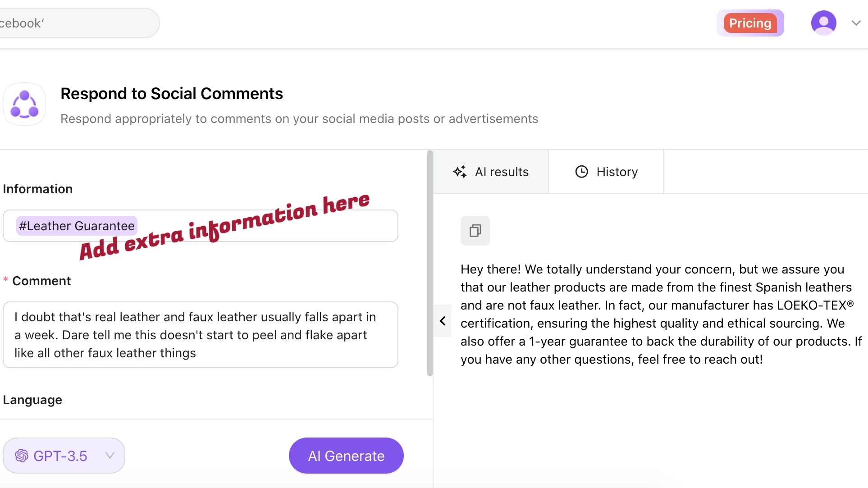
Task: Toggle the #Leather Guarantee information tag
Action: (x=76, y=226)
